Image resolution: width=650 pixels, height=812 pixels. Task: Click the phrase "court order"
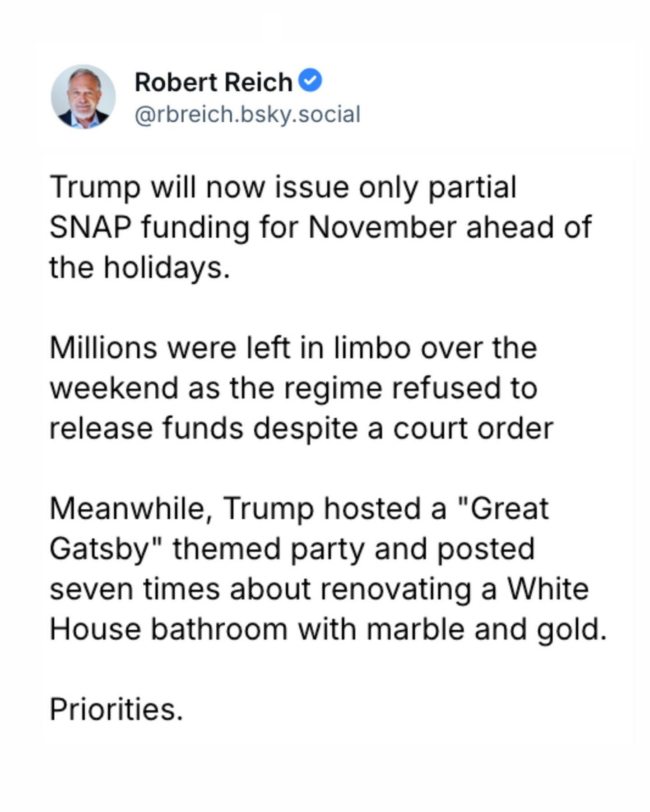[473, 428]
